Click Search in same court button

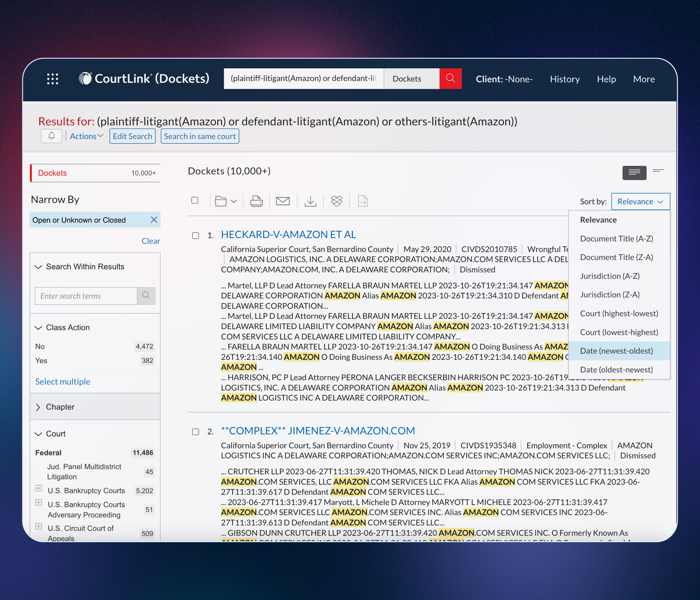pyautogui.click(x=200, y=136)
